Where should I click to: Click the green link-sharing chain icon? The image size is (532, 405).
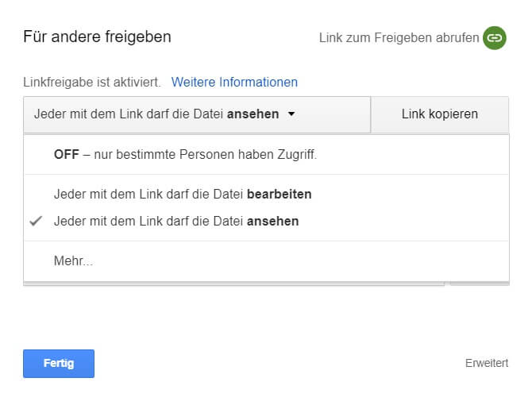pos(495,37)
